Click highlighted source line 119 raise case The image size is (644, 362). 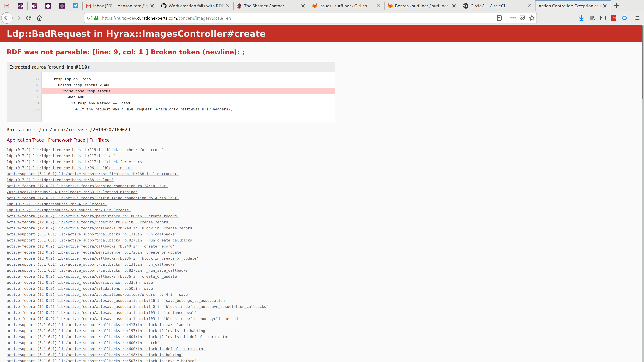[x=188, y=91]
